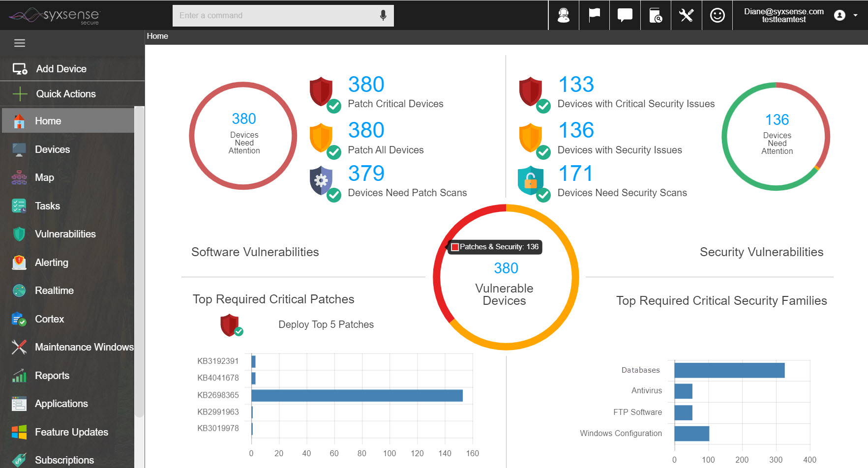The image size is (868, 468).
Task: Toggle the hamburger menu to collapse sidebar
Action: tap(19, 43)
